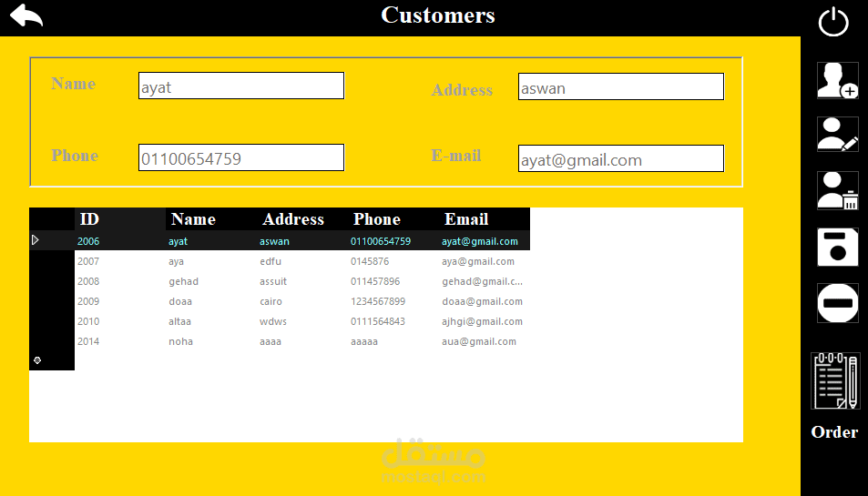Delete customer with the user-trash icon
This screenshot has height=496, width=868.
838,191
